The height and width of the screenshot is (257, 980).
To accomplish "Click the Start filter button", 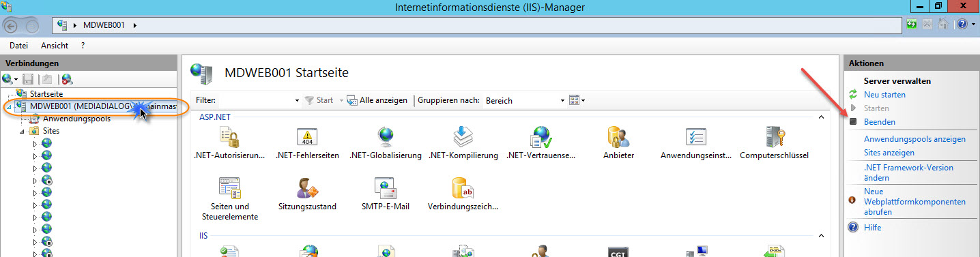I will 319,100.
